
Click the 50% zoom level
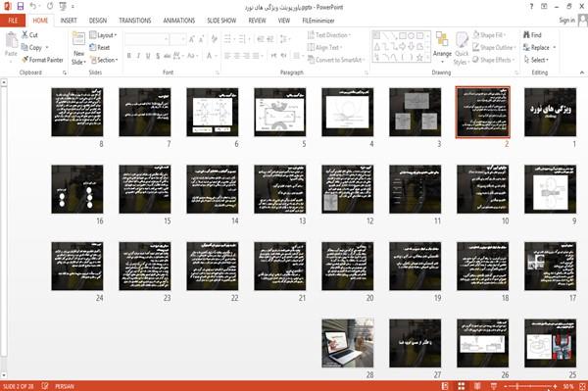[x=568, y=386]
